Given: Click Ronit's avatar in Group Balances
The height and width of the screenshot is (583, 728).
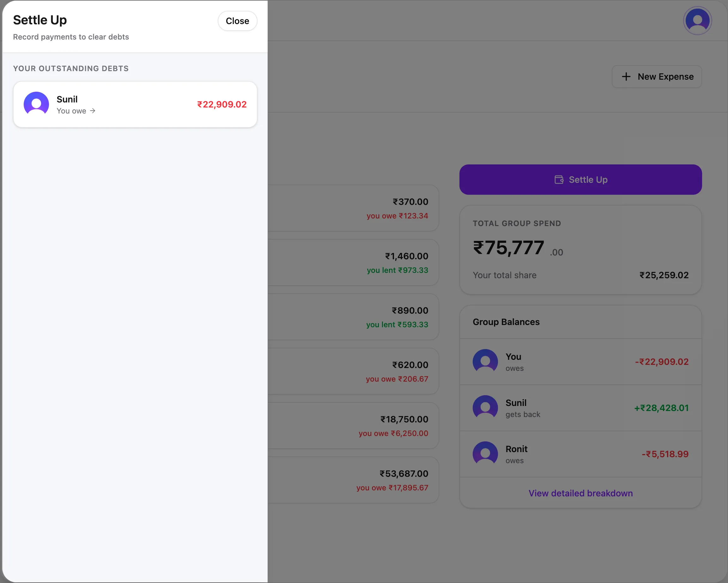Looking at the screenshot, I should 485,453.
